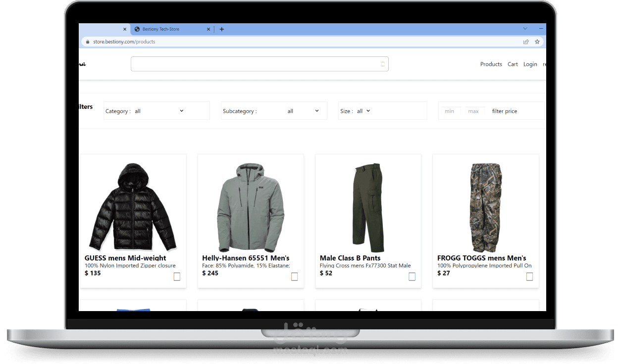Open the Category filter dropdown

click(x=182, y=111)
